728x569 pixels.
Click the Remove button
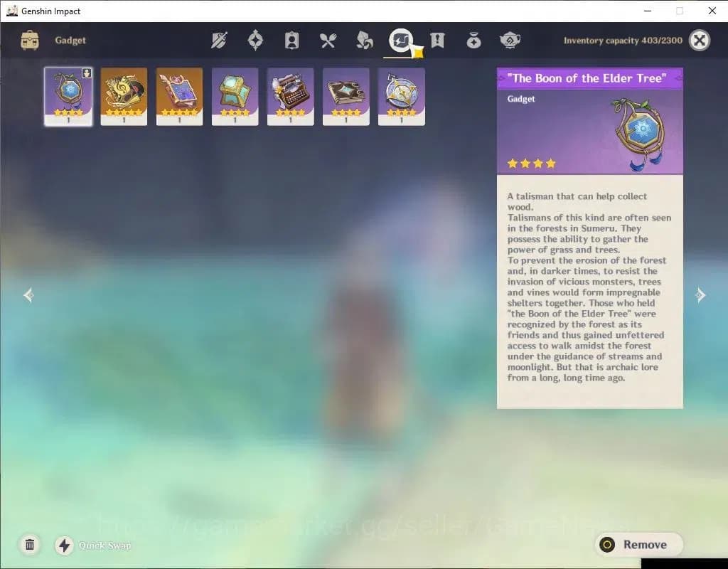pos(639,544)
